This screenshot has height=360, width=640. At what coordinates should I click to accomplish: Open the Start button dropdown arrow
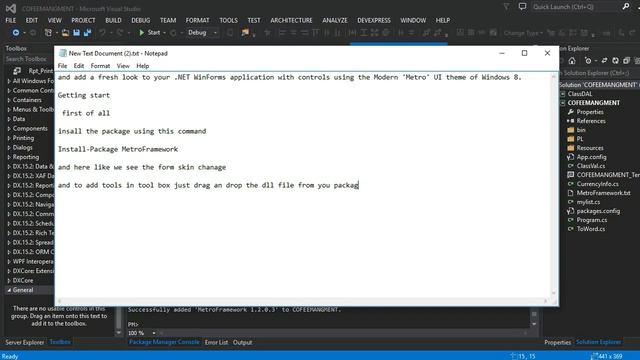tap(164, 33)
